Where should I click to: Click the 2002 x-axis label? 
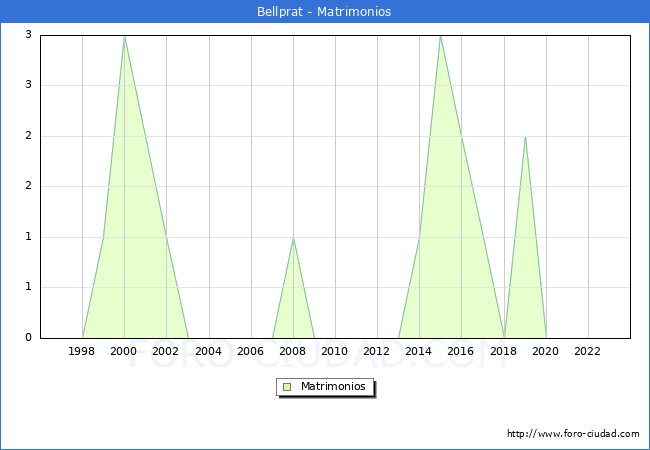(165, 351)
